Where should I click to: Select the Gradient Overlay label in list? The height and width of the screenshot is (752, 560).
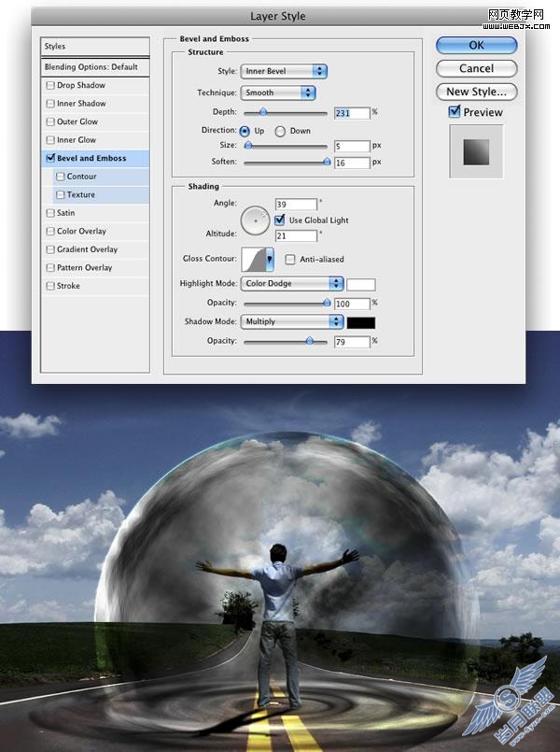pos(87,249)
